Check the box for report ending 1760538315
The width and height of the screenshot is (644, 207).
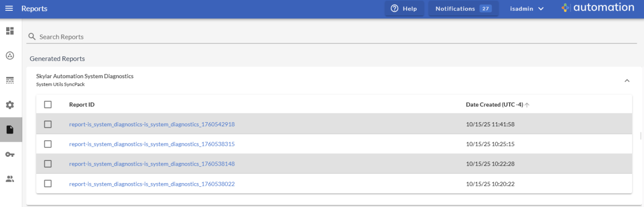click(x=48, y=144)
